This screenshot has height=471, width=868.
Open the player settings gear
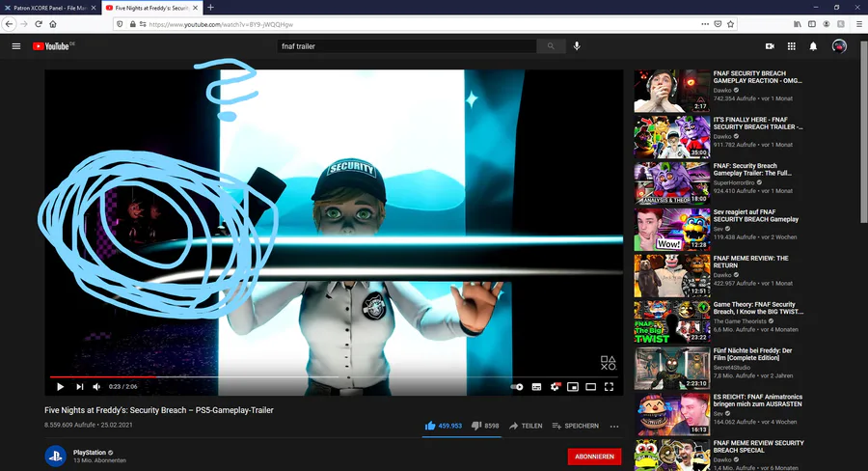[x=555, y=387]
